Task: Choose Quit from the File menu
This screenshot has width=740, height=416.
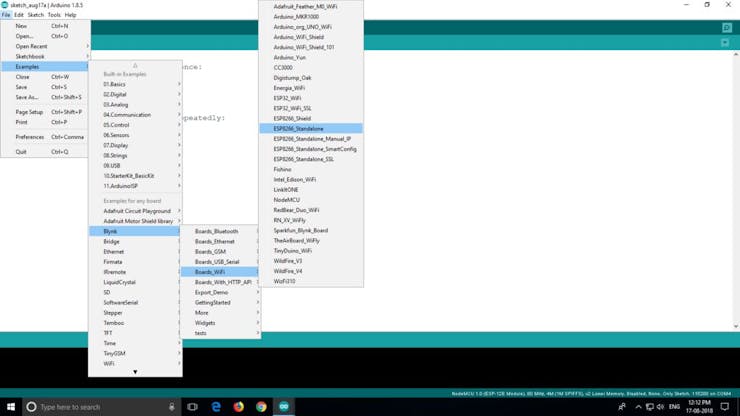Action: (x=45, y=152)
